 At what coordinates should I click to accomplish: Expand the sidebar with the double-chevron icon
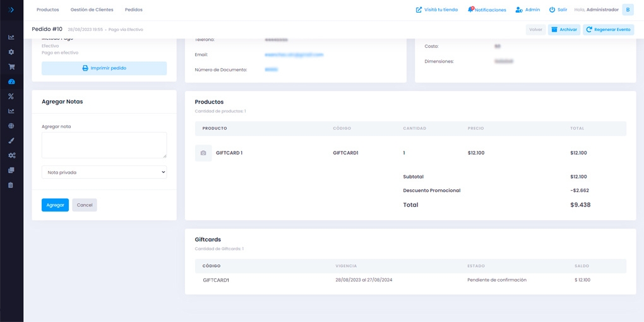point(11,9)
